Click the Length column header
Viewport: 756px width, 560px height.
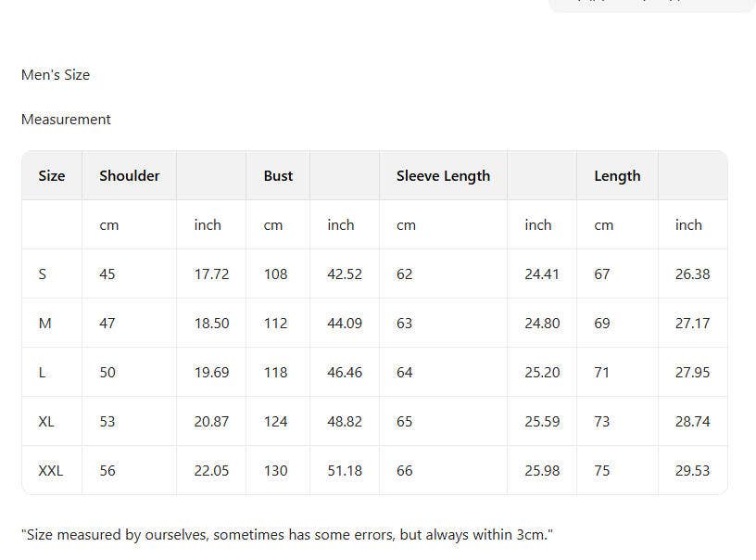pos(617,175)
